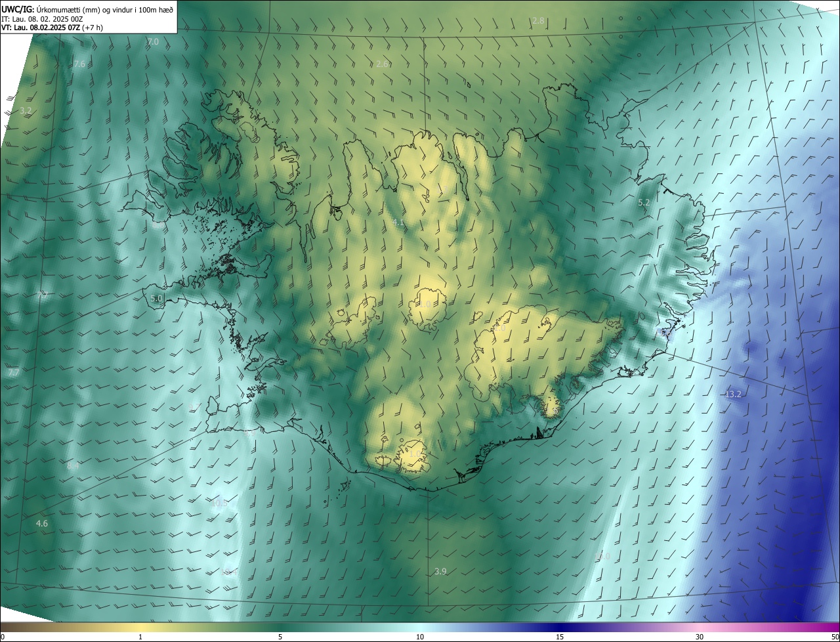Screen dimensions: 840x642
Task: Click the valid time "VT: Lau. 08.02.2025 07Z (+7 h)"
Action: coord(52,28)
